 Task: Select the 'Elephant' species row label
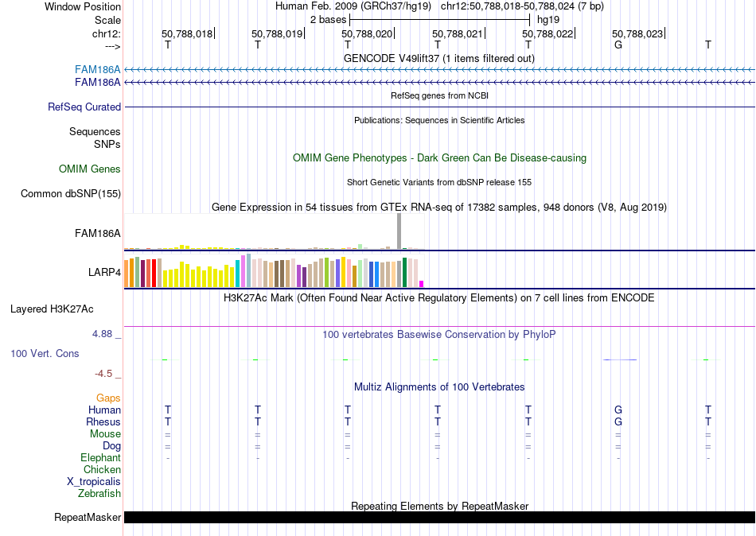point(100,457)
